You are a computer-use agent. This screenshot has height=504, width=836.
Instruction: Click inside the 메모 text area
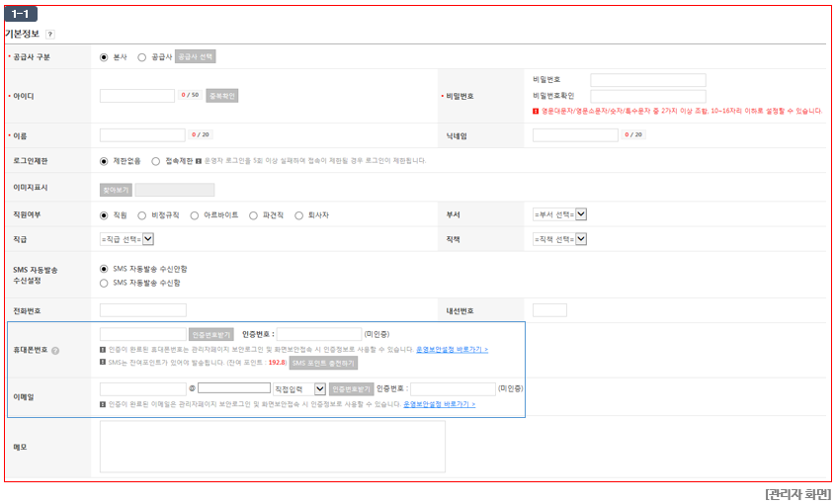click(273, 447)
